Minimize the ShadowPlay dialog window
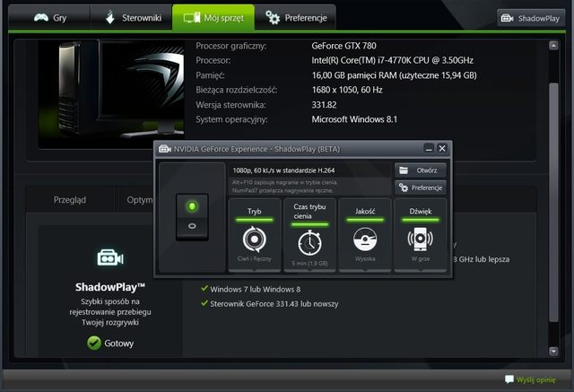 [429, 149]
